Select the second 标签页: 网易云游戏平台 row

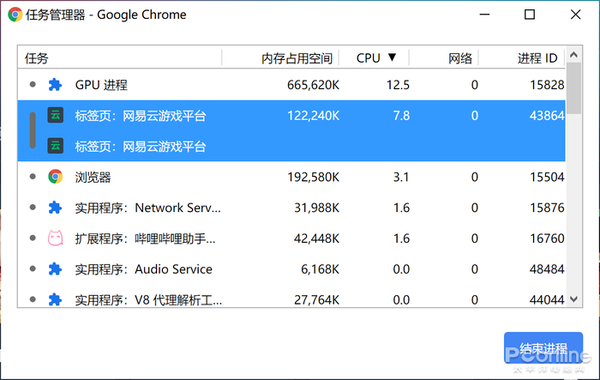(x=292, y=146)
